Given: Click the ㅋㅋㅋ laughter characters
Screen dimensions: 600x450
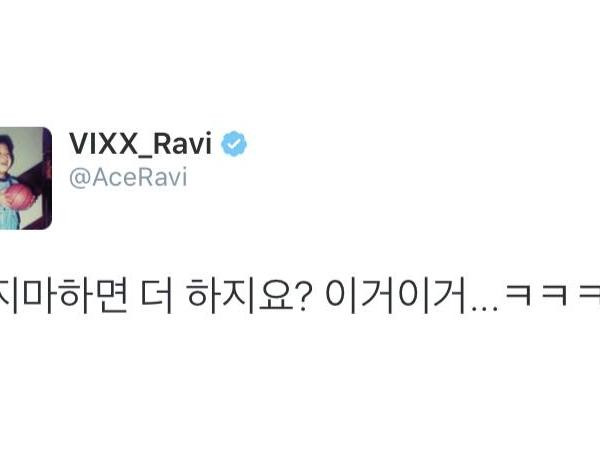Looking at the screenshot, I should [553, 294].
